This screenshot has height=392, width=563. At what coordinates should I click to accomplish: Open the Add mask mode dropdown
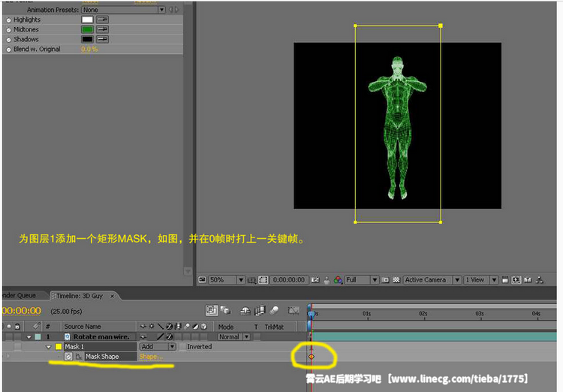pyautogui.click(x=158, y=347)
